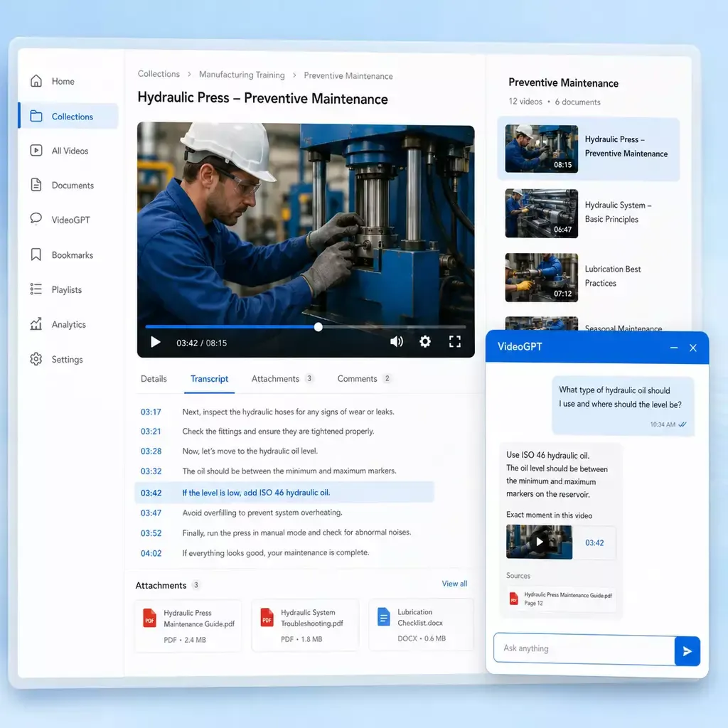This screenshot has height=728, width=728.
Task: Click Manufacturing Training breadcrumb
Action: [x=242, y=75]
